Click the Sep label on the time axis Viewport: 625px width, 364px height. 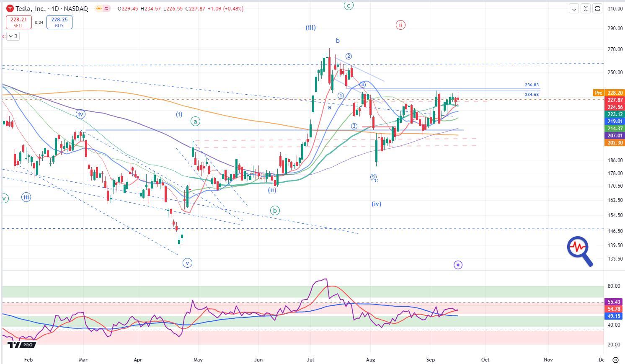click(x=431, y=359)
